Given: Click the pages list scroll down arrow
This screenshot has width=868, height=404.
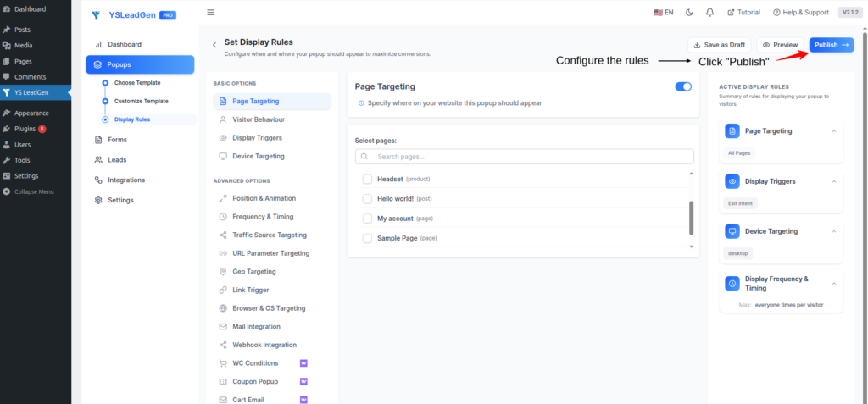Looking at the screenshot, I should click(691, 246).
